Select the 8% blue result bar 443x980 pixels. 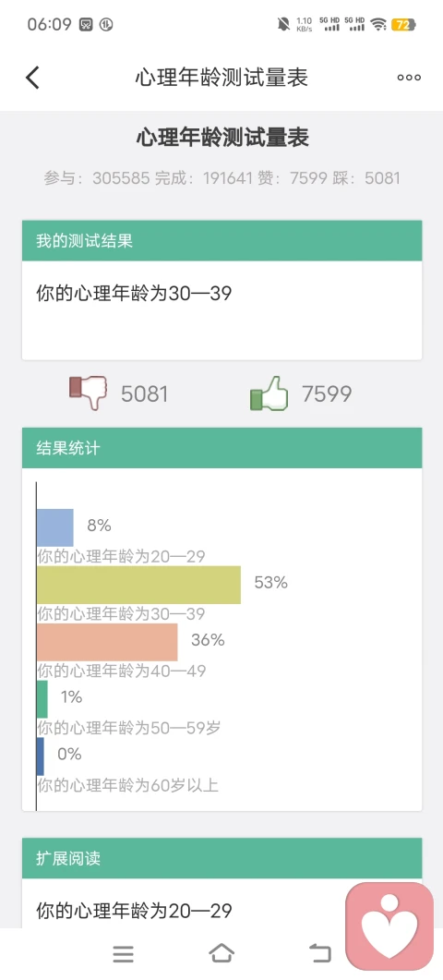pyautogui.click(x=55, y=527)
